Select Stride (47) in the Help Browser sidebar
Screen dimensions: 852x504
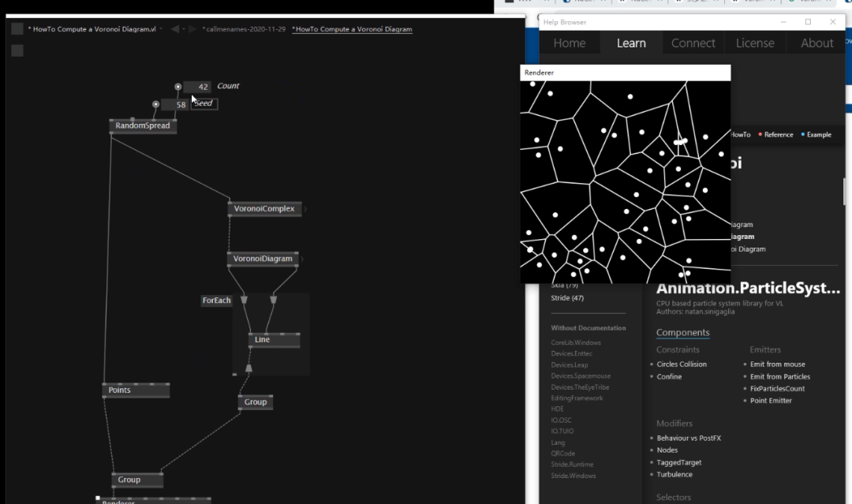point(567,298)
